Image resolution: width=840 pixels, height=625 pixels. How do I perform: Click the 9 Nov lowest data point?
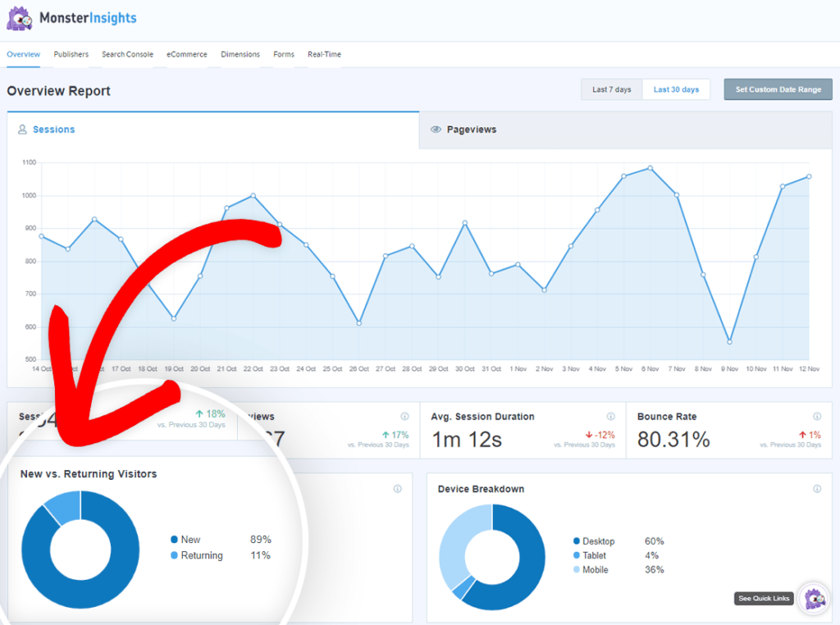729,342
